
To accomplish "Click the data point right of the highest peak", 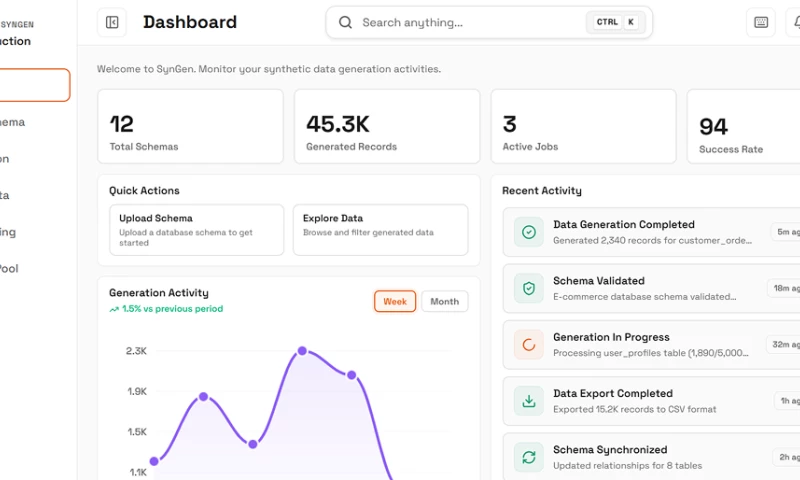I will [352, 375].
